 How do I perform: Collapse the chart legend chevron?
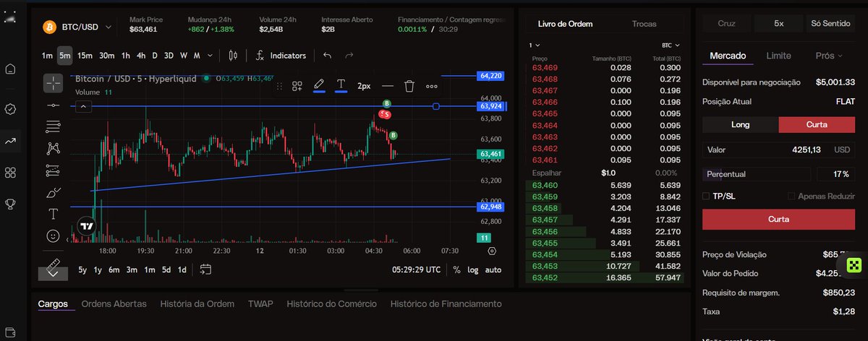tap(83, 107)
